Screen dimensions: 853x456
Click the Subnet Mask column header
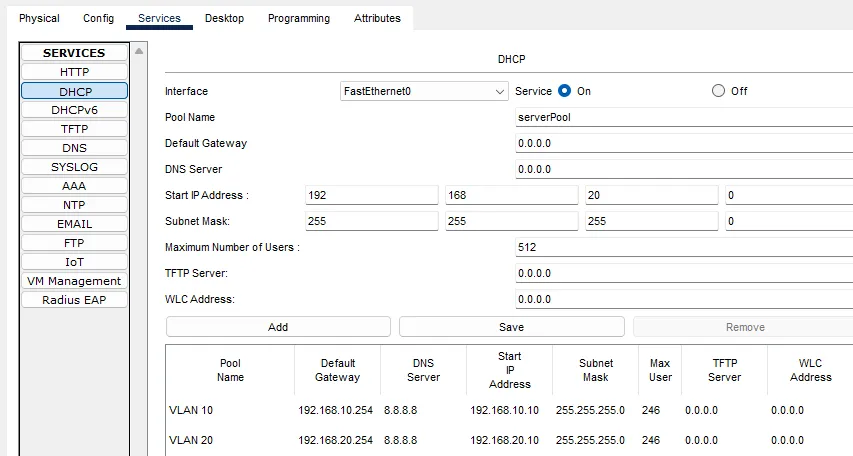596,370
